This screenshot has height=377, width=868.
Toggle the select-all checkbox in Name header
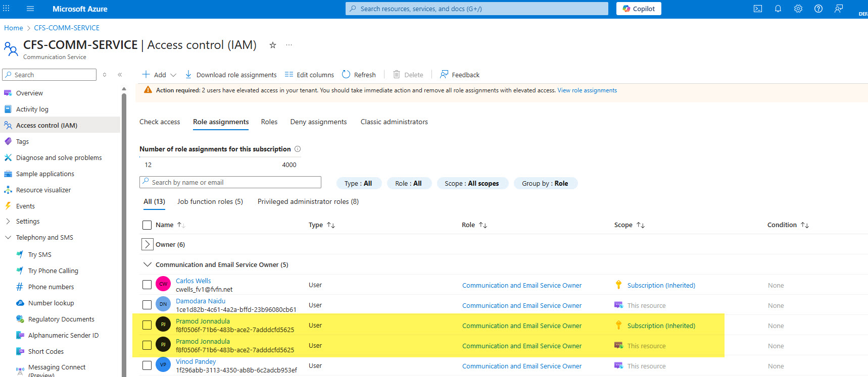[147, 225]
